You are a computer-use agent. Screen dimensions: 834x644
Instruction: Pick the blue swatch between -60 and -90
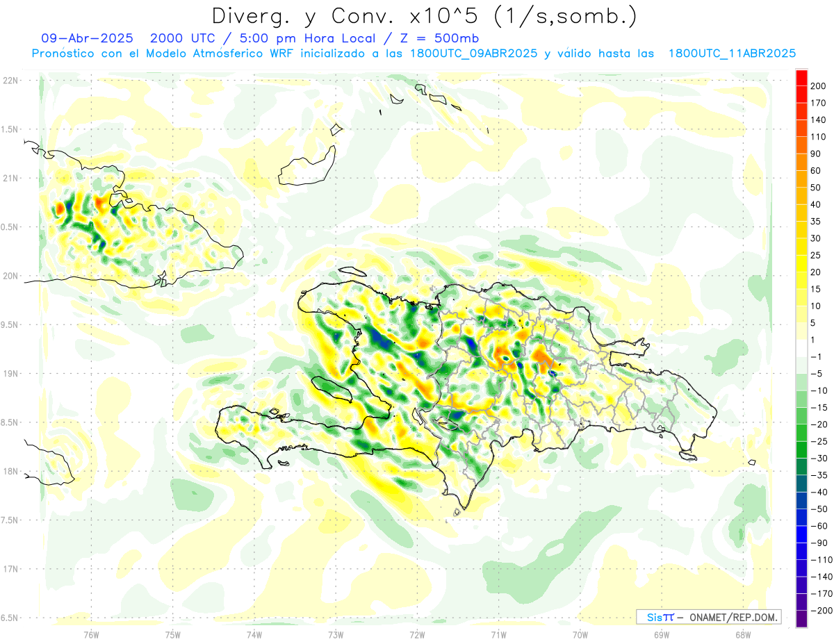click(801, 534)
